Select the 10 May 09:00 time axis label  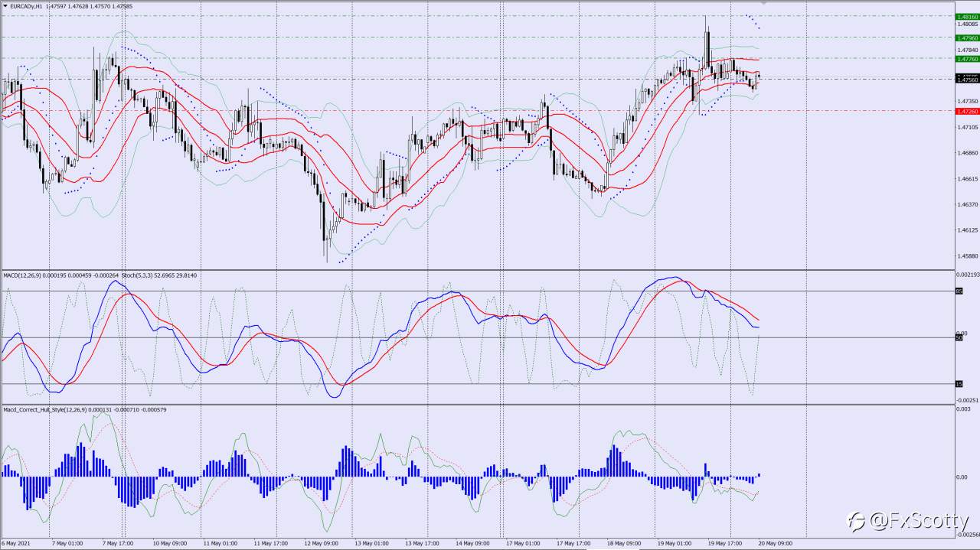coord(169,544)
